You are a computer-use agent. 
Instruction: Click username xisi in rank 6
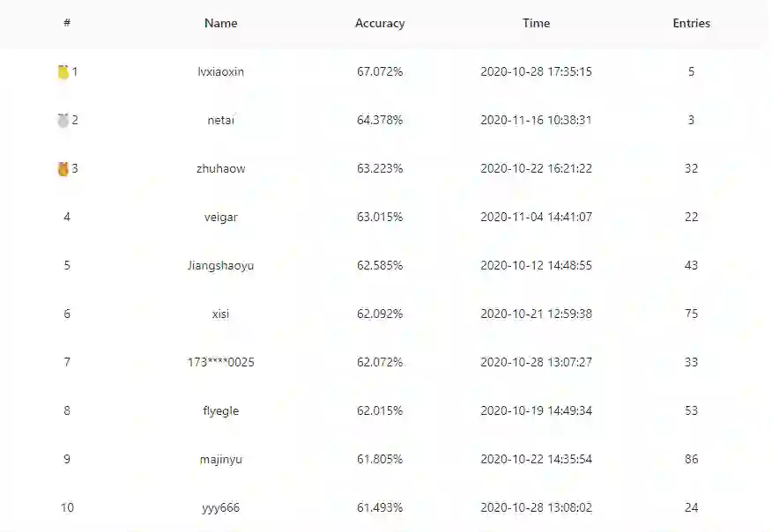220,314
